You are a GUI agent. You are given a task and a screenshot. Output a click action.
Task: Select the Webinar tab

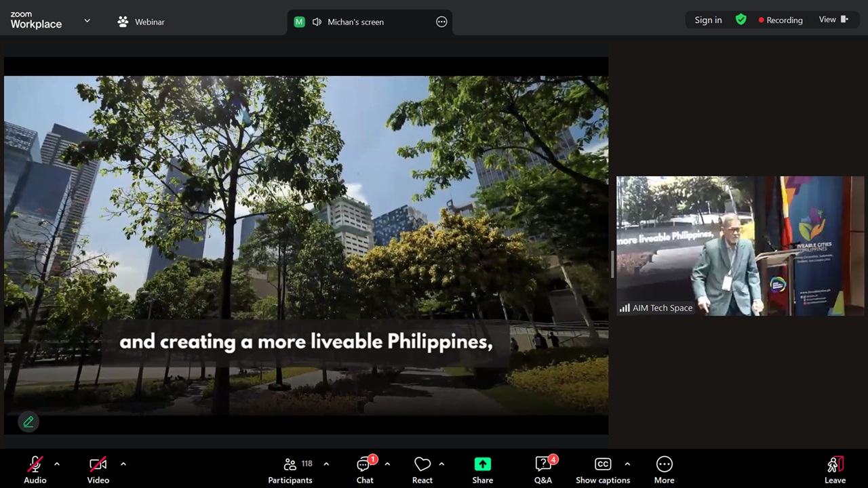tap(141, 22)
